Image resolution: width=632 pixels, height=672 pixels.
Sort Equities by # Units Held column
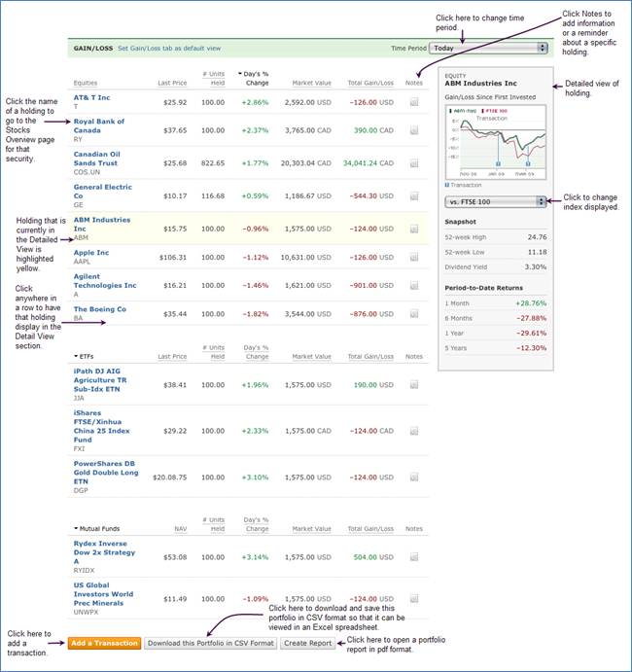[213, 79]
